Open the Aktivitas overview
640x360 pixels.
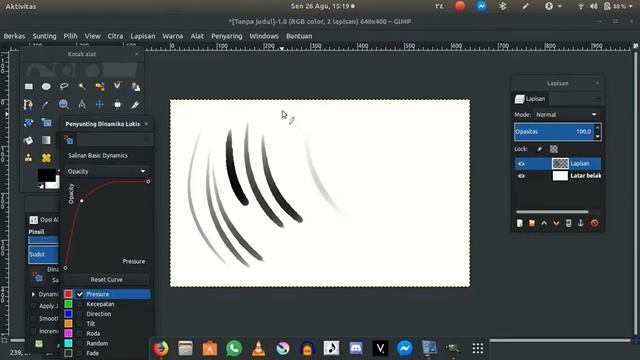tap(21, 7)
